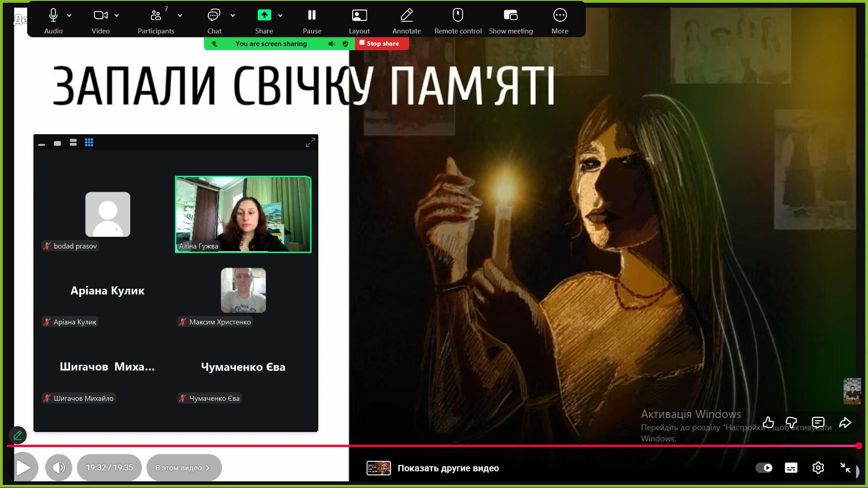Click the Stop share button
868x488 pixels.
382,43
